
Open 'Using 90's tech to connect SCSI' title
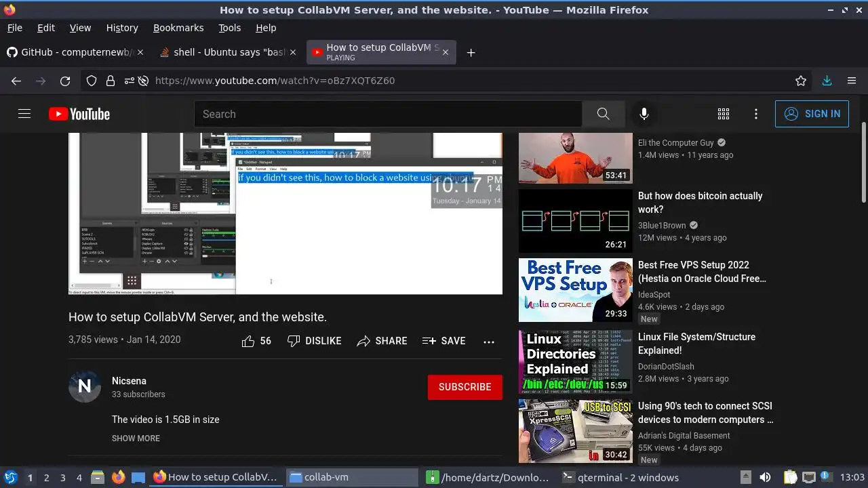point(705,413)
